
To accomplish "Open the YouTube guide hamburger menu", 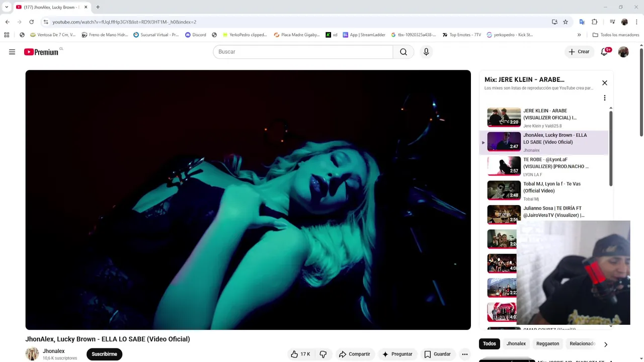I will click(12, 52).
